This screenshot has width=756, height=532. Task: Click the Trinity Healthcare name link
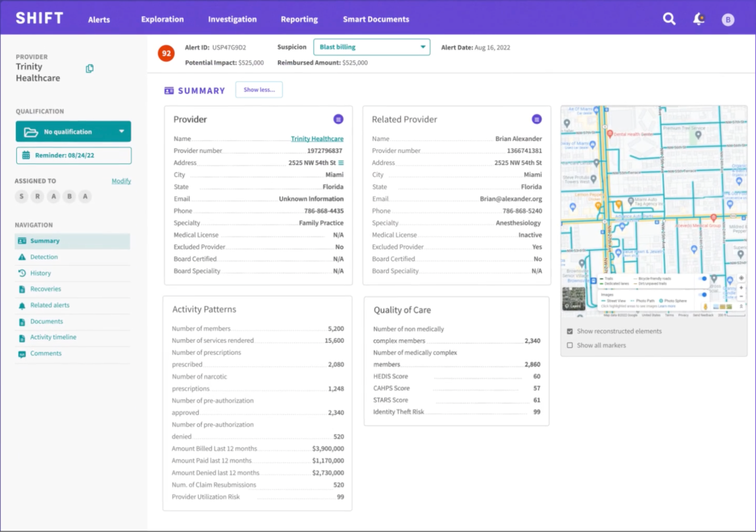point(317,139)
